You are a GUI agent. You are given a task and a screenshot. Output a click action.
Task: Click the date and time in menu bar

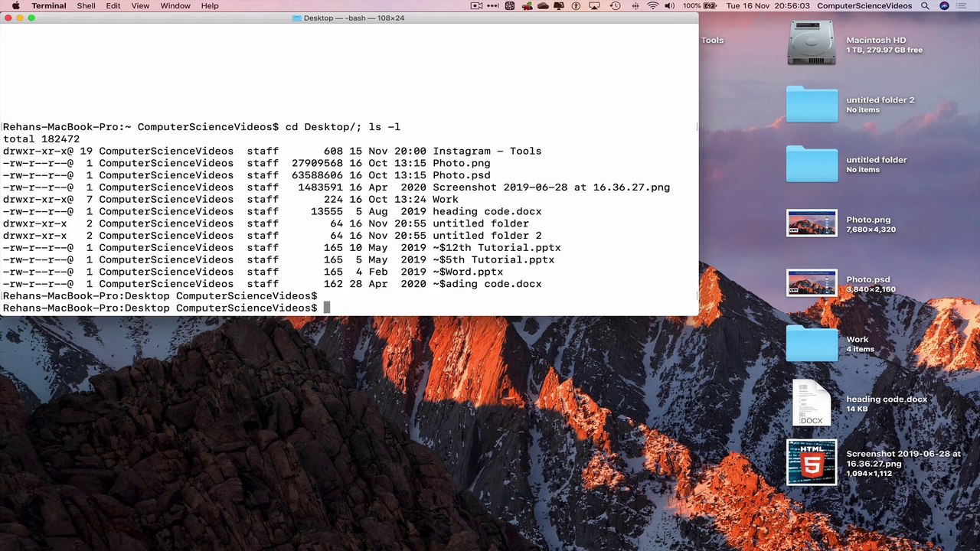[768, 5]
